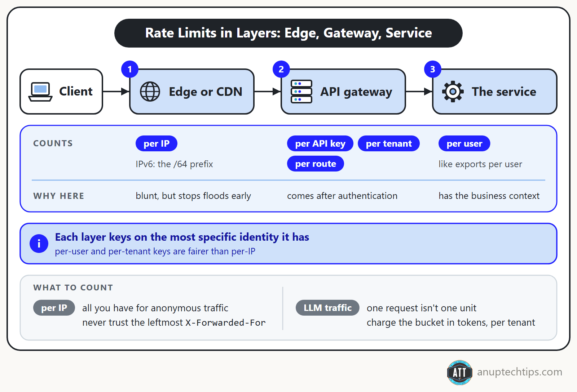Click "never trust the leftmost X-Forwarded-For"

(174, 322)
